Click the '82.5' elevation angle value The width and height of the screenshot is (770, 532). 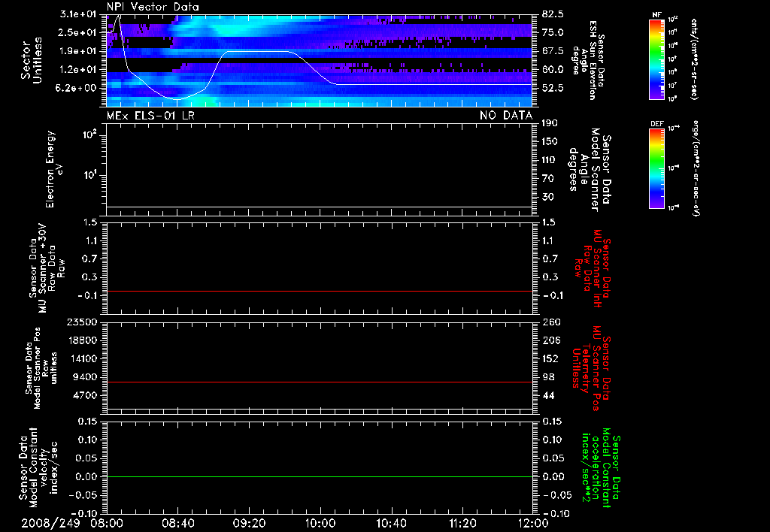pos(553,14)
